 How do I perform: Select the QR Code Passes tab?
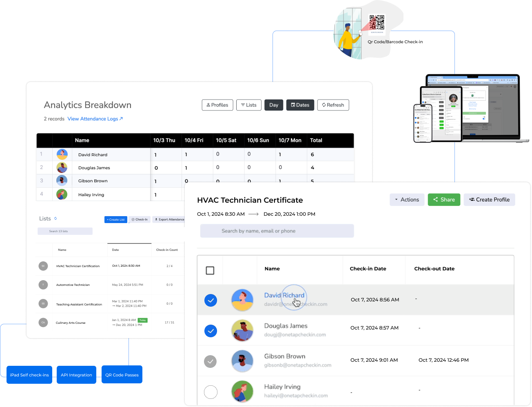pos(122,375)
